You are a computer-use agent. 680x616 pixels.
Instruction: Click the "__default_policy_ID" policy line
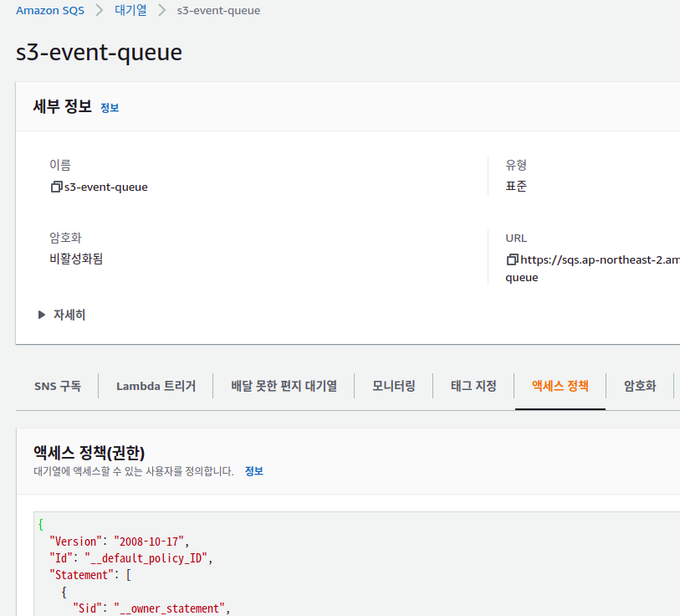[131, 558]
